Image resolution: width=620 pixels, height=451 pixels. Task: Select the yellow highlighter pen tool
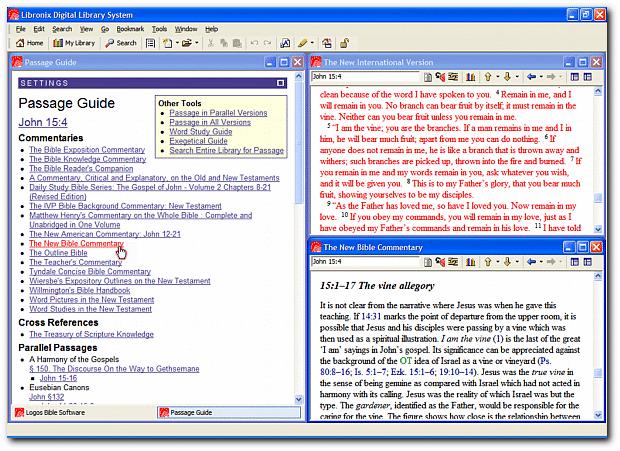[303, 43]
